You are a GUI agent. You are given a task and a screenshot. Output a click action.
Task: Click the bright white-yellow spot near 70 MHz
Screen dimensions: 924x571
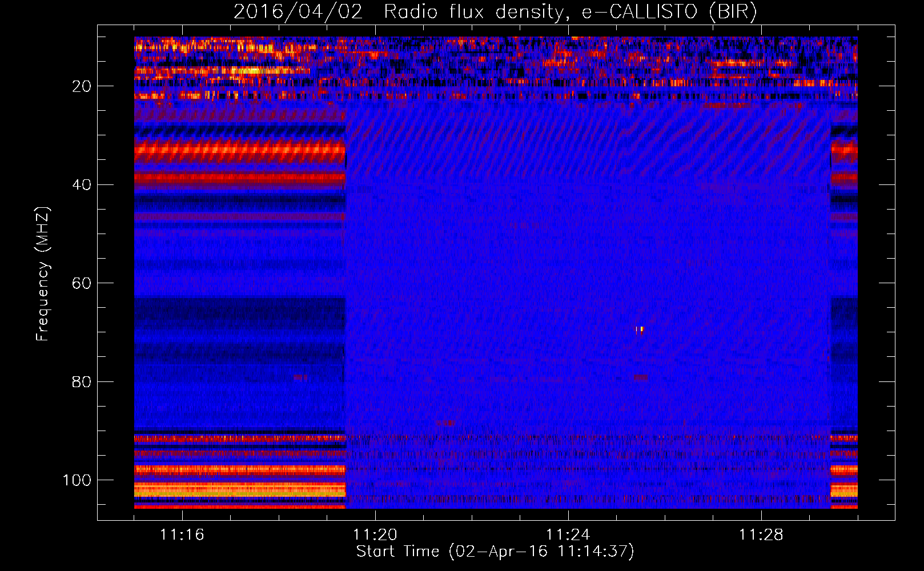pos(640,329)
